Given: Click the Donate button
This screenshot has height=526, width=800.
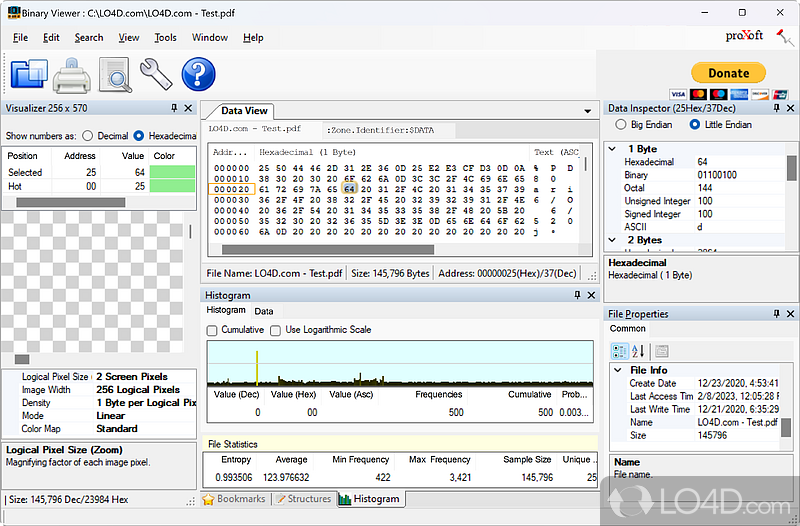Looking at the screenshot, I should point(728,73).
